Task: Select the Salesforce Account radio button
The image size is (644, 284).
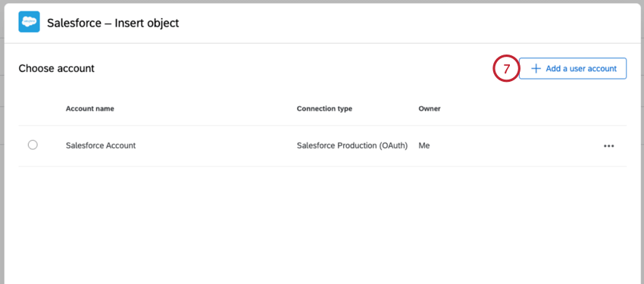Action: point(33,145)
